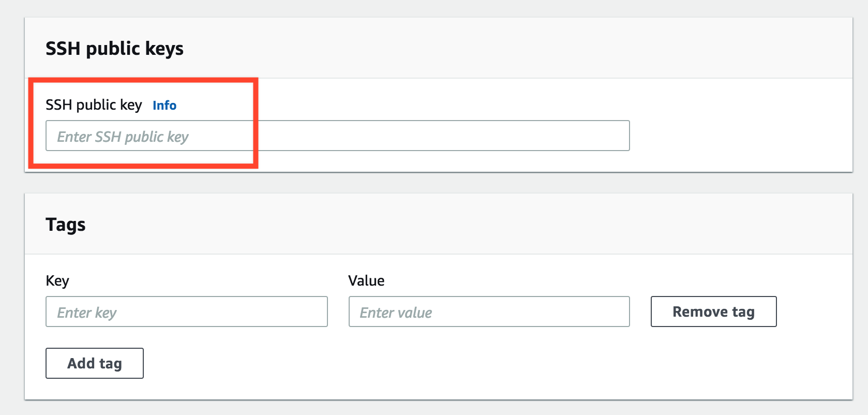
Task: Click the Enter value placeholder text
Action: 396,313
